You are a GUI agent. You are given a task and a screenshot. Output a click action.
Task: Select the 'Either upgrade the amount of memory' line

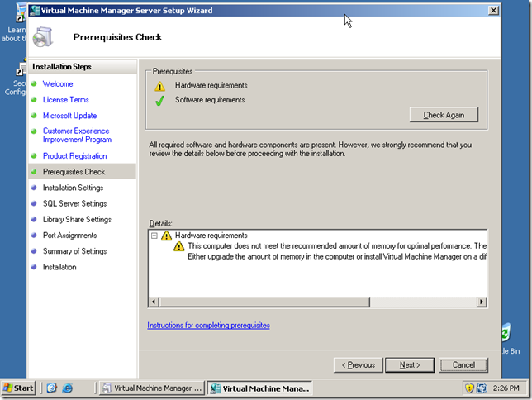click(x=337, y=257)
